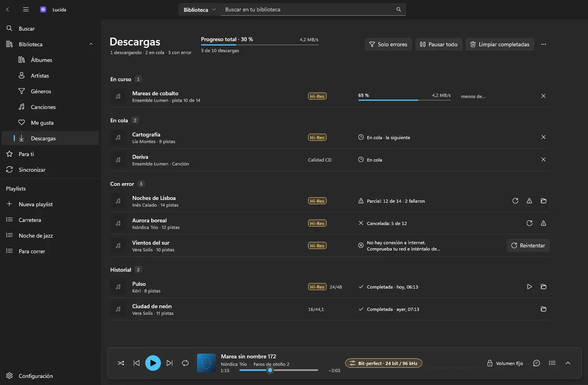The width and height of the screenshot is (588, 385).
Task: Click the Limpiar completadas button
Action: [x=500, y=44]
